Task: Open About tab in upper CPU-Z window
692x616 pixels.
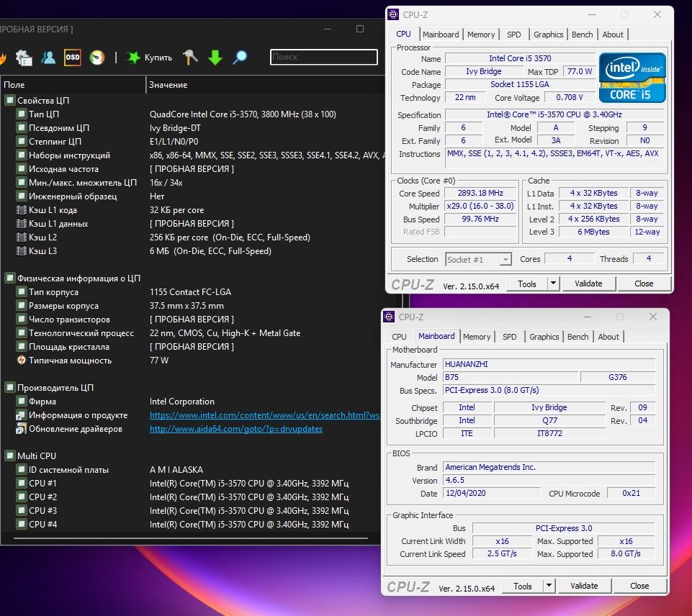Action: tap(613, 35)
